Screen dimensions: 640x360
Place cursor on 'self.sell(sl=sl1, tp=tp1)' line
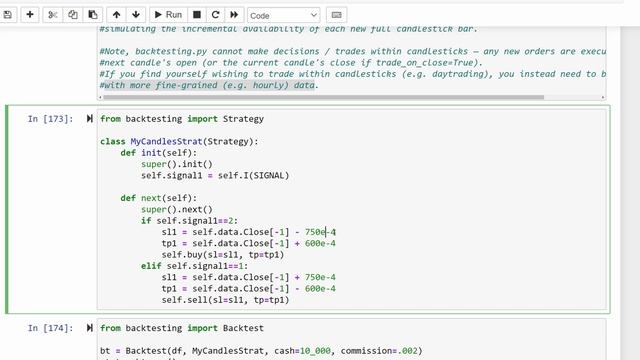point(225,300)
